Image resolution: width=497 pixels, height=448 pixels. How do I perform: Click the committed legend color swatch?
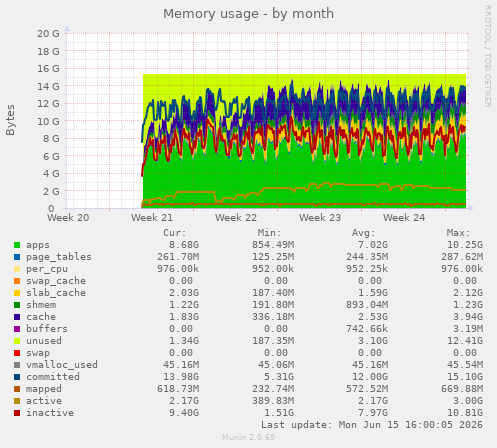pos(17,377)
